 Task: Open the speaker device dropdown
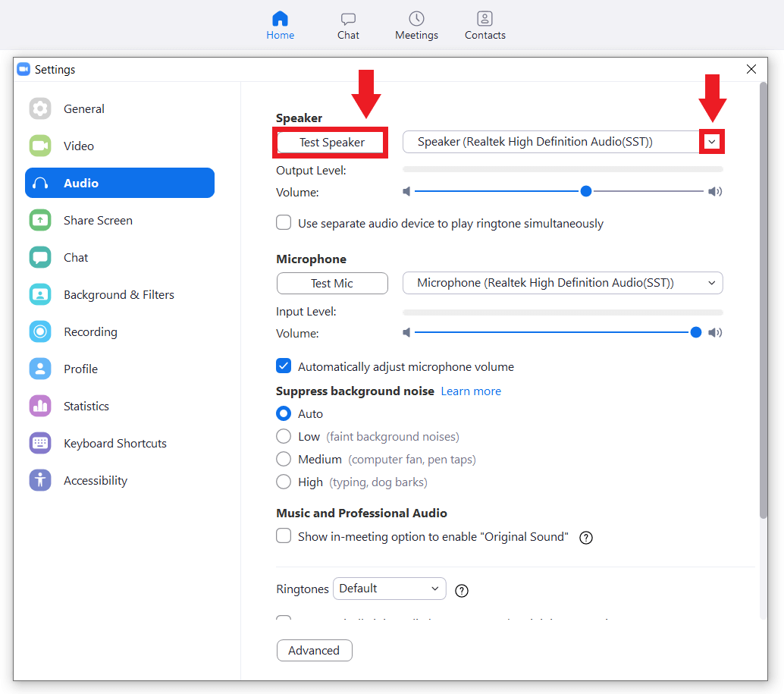click(x=711, y=142)
